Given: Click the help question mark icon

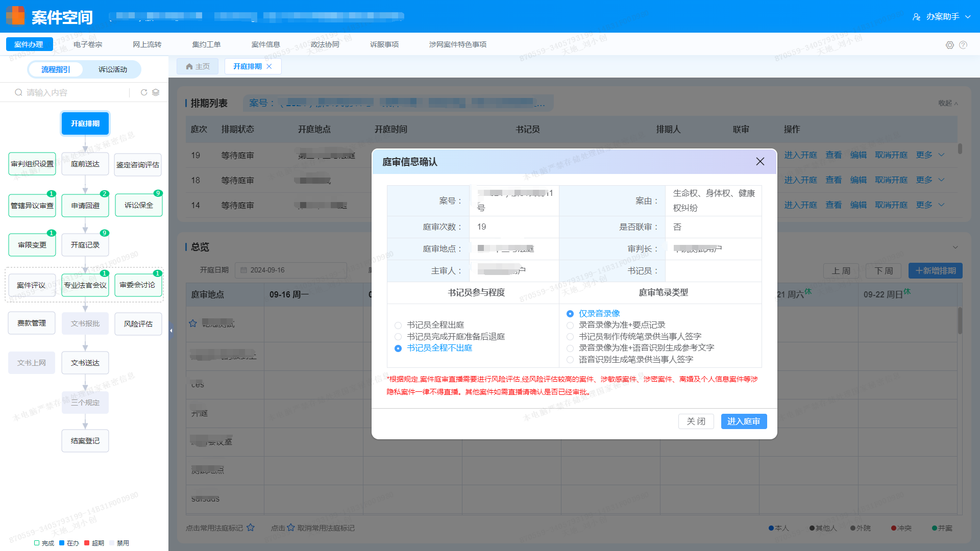Looking at the screenshot, I should [x=964, y=45].
